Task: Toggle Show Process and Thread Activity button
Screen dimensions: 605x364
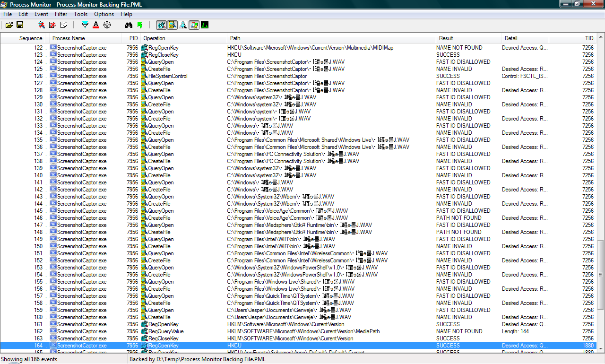Action: point(194,25)
